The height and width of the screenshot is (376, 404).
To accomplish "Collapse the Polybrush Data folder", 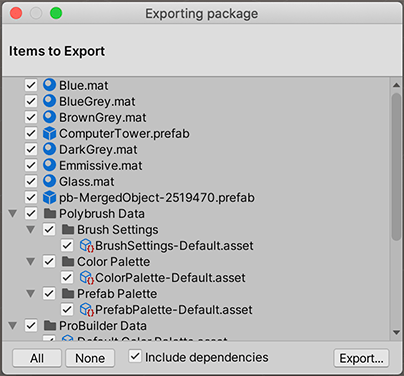I will pos(13,213).
